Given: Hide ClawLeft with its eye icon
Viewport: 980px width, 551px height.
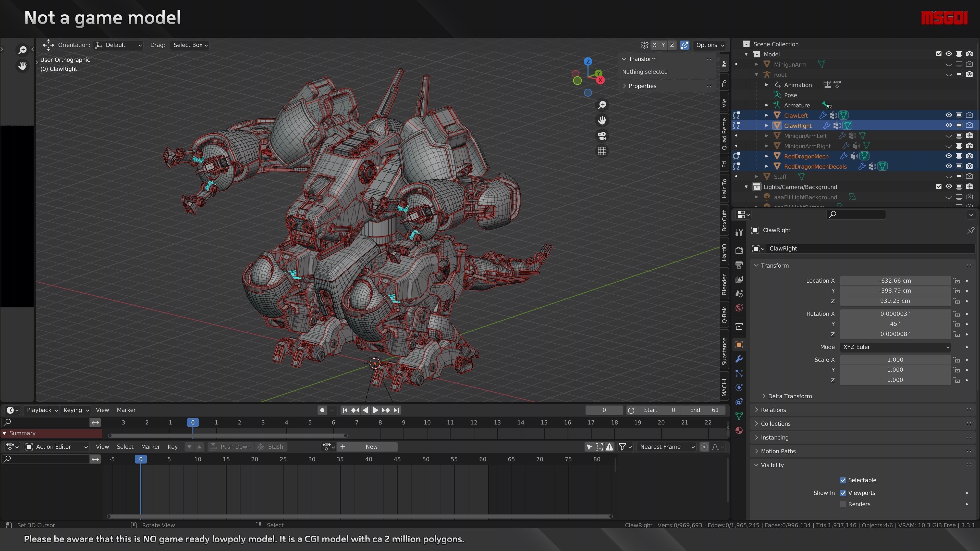Looking at the screenshot, I should pos(948,115).
